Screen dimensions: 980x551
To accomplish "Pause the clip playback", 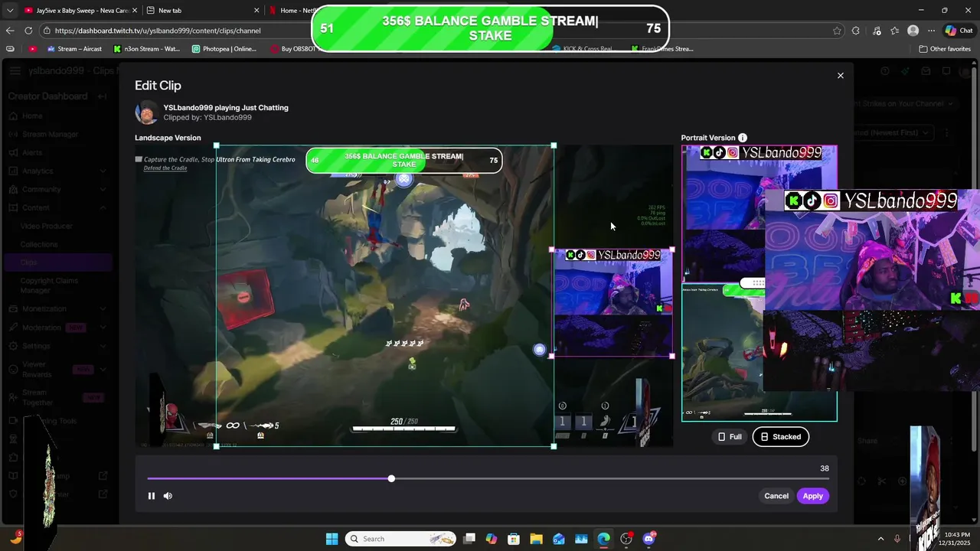I will pyautogui.click(x=152, y=496).
